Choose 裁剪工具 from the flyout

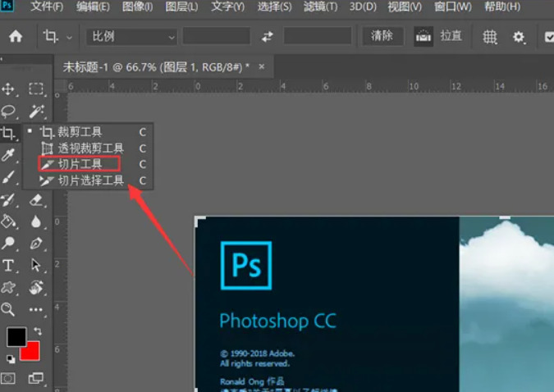pos(89,132)
